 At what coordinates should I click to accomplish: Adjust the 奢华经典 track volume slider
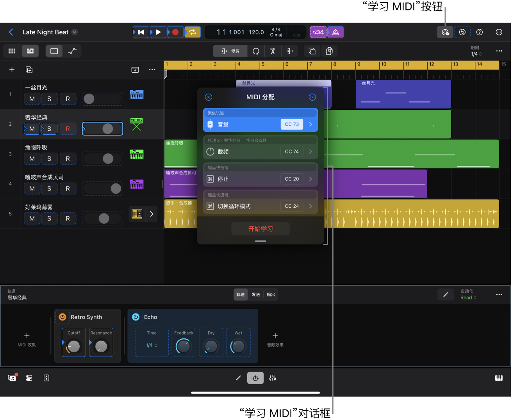[x=102, y=129]
